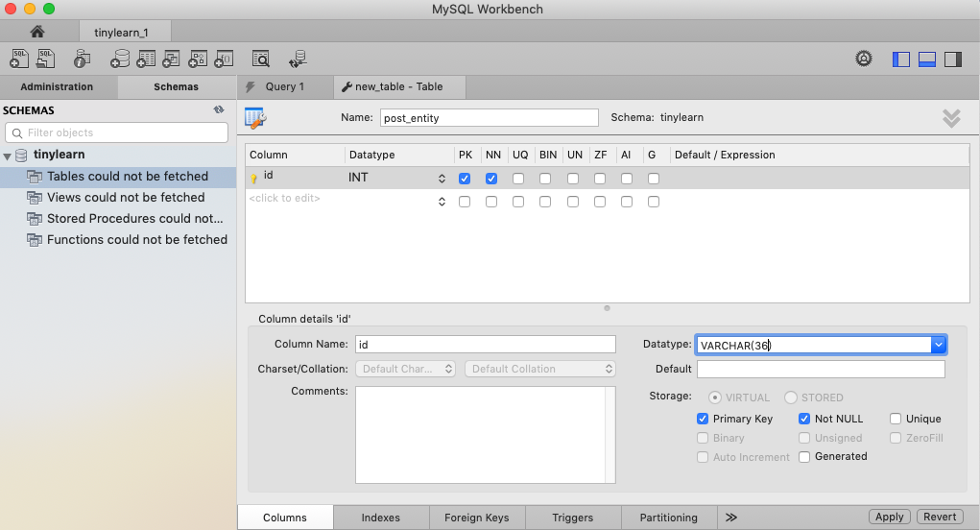Viewport: 980px width, 530px height.
Task: Click the key icon of id column
Action: (x=253, y=179)
